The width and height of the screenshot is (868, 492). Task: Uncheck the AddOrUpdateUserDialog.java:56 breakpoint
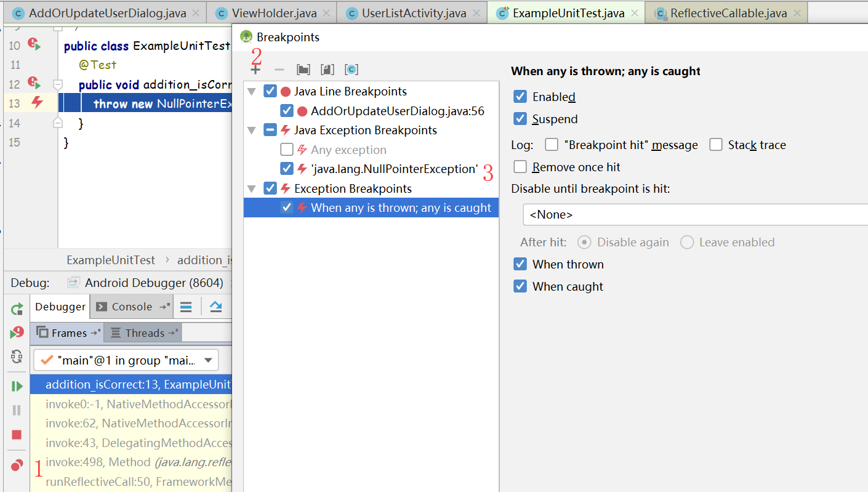(287, 111)
